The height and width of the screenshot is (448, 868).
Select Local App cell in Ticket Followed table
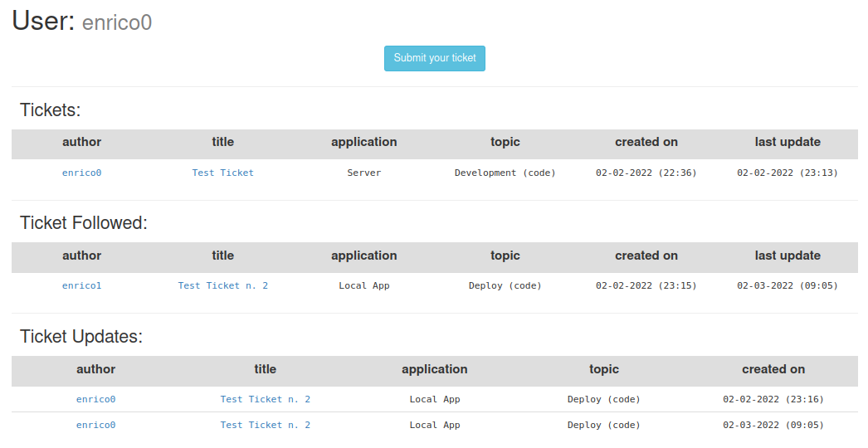click(x=363, y=285)
